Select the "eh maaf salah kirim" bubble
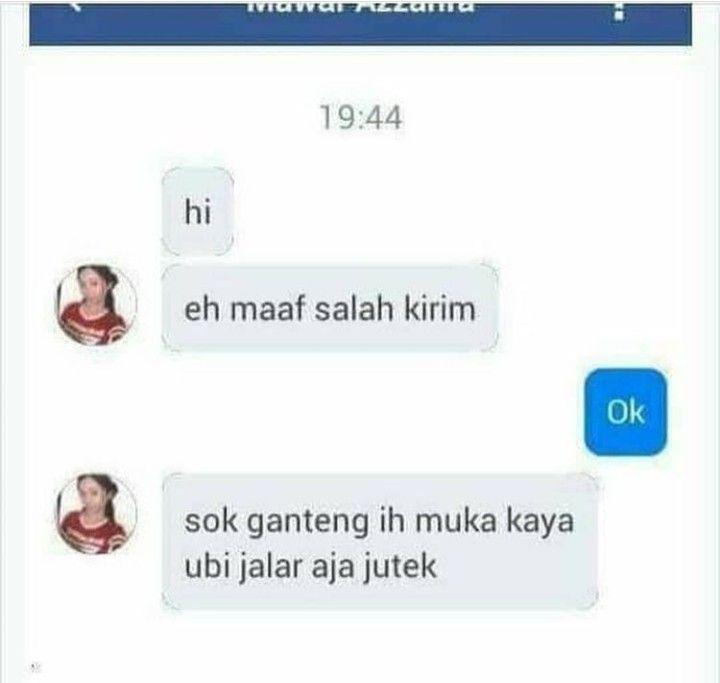720x683 pixels. tap(330, 308)
